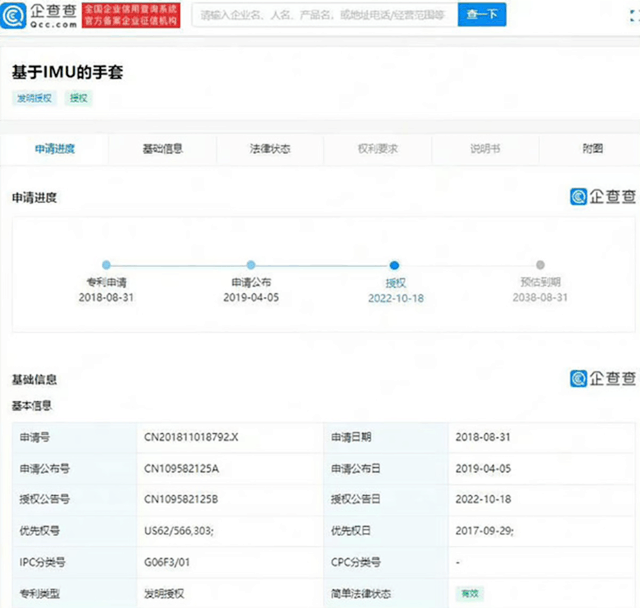Click the green 有效 legal status badge
This screenshot has width=640, height=608.
tap(470, 593)
